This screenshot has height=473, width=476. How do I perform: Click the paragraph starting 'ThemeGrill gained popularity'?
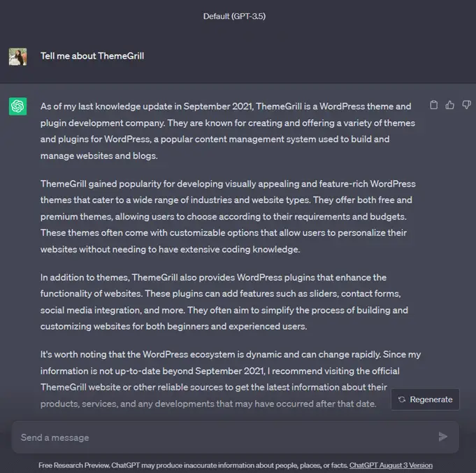point(228,216)
